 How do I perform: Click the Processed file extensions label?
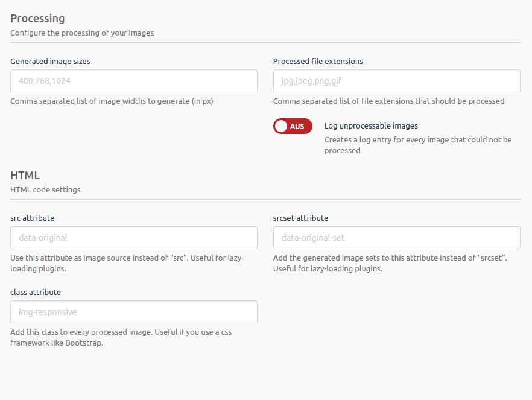[318, 61]
